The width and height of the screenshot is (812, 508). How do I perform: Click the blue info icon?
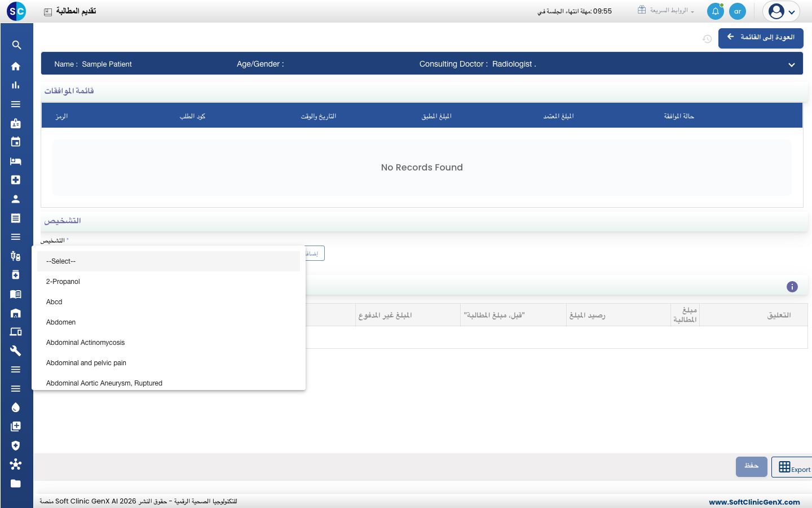(x=792, y=287)
